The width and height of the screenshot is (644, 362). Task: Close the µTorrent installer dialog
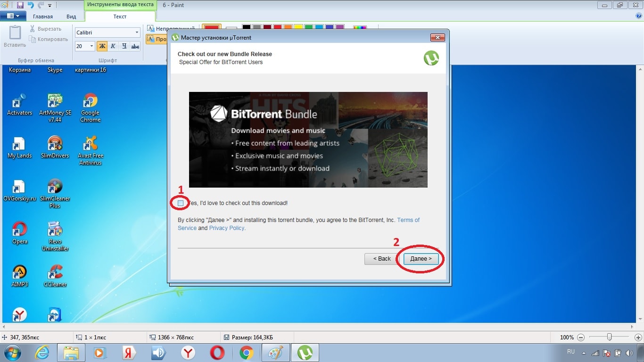[x=438, y=38]
